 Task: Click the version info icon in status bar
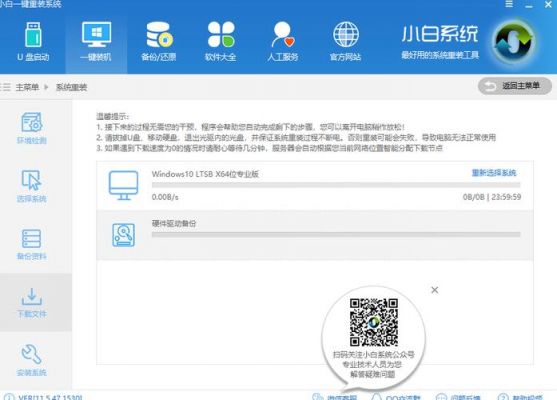click(9, 397)
